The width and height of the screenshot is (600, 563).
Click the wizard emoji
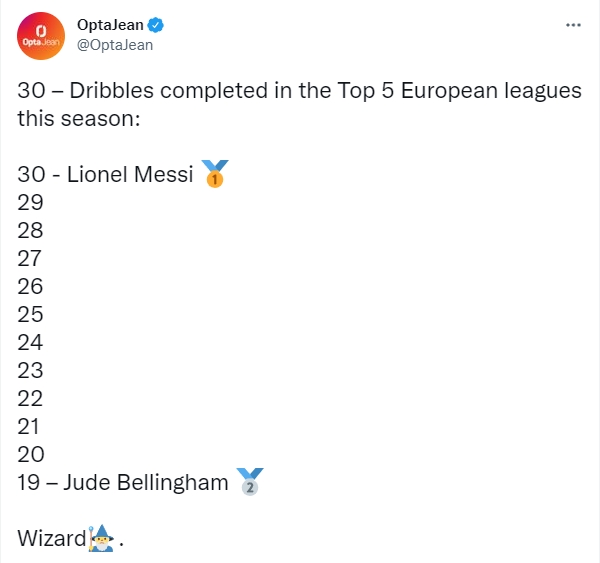(101, 538)
